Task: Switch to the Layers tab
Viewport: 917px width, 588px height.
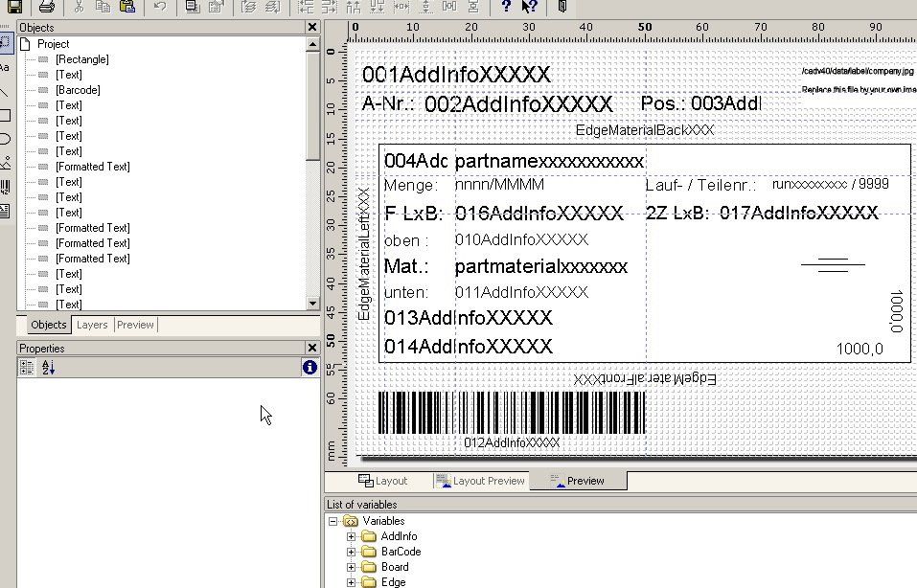Action: pyautogui.click(x=92, y=325)
